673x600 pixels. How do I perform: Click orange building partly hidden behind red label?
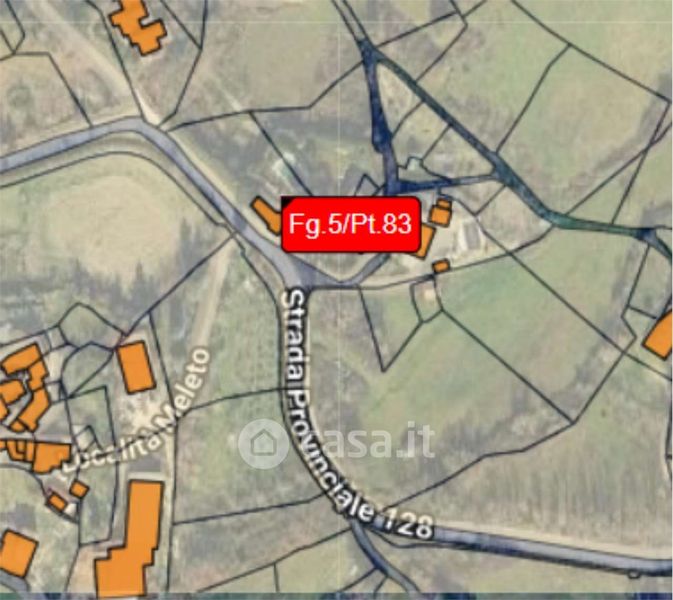pos(425,241)
